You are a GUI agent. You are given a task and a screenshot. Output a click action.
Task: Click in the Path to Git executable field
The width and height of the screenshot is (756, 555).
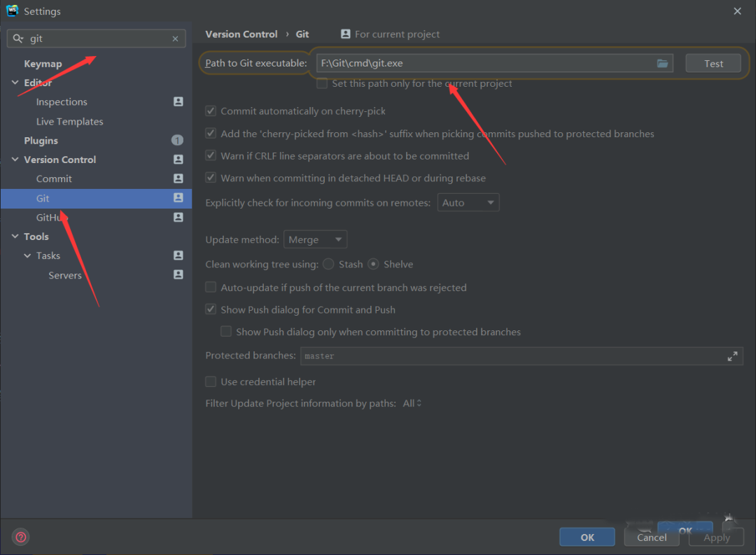pyautogui.click(x=495, y=63)
